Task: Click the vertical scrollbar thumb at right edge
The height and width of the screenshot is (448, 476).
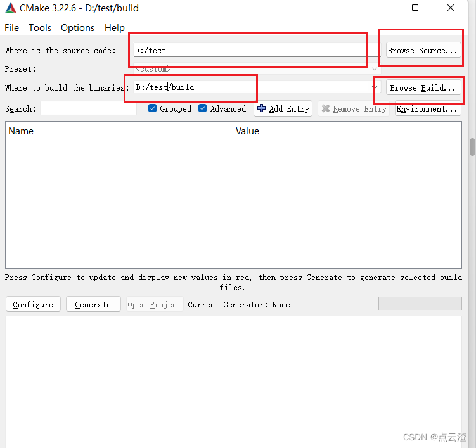Action: (472, 147)
